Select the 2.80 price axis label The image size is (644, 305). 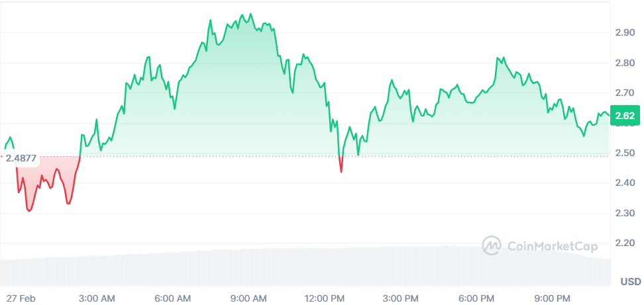point(624,63)
